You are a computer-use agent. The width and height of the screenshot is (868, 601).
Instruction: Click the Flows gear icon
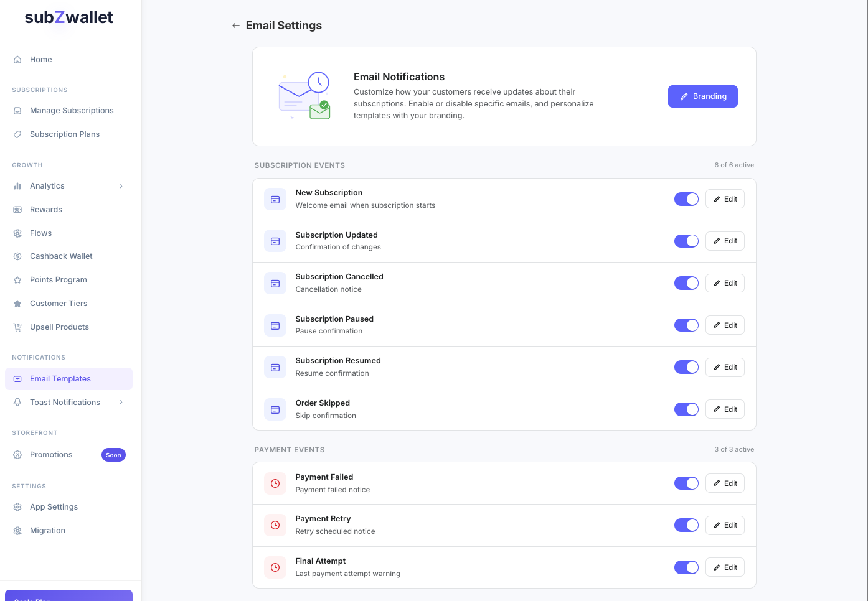coord(17,233)
